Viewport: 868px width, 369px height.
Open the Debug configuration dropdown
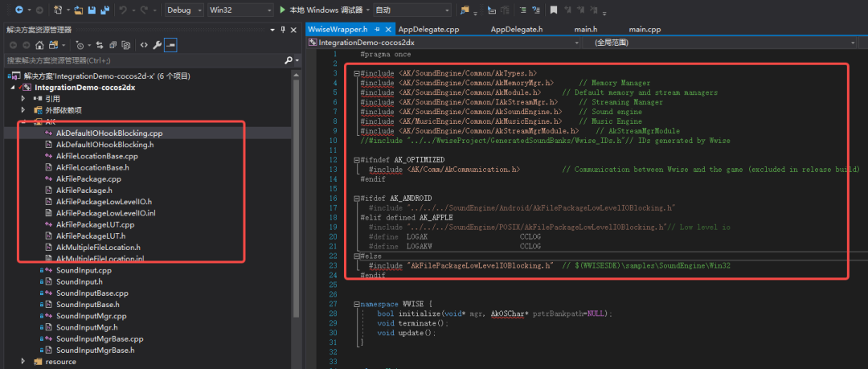182,10
